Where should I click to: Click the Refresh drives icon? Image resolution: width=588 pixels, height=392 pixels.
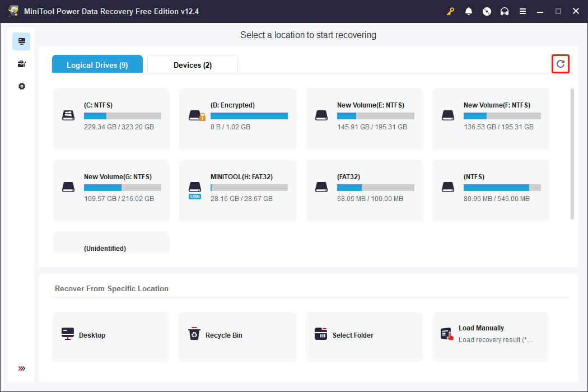click(x=560, y=64)
